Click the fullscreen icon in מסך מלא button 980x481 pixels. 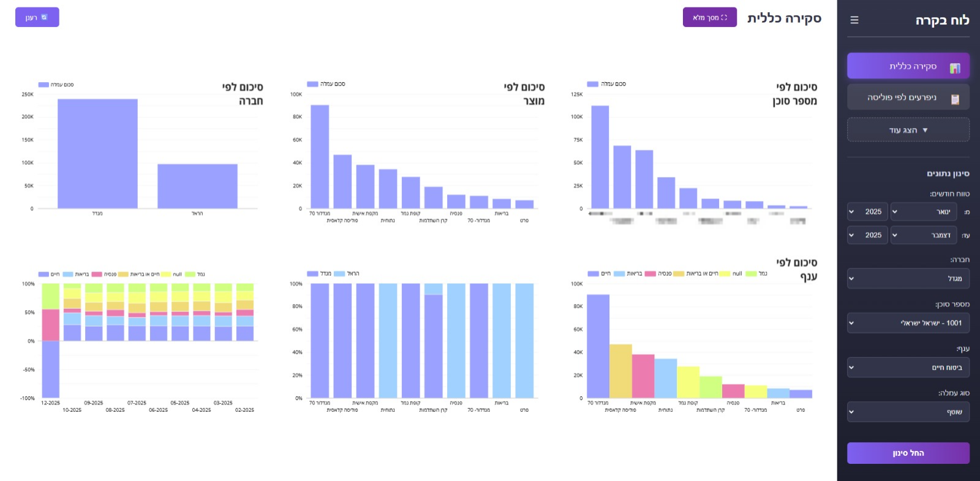pyautogui.click(x=724, y=18)
